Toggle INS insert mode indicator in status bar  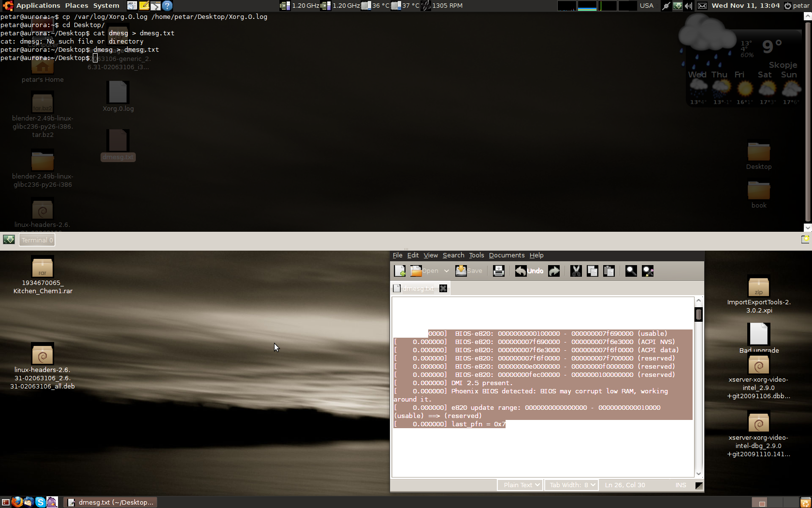pyautogui.click(x=681, y=485)
